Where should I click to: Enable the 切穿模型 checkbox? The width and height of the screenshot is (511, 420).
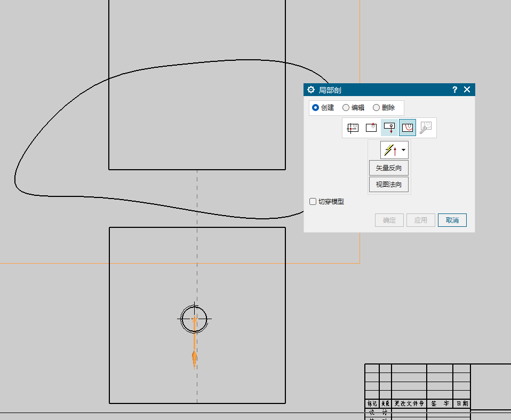tap(313, 201)
